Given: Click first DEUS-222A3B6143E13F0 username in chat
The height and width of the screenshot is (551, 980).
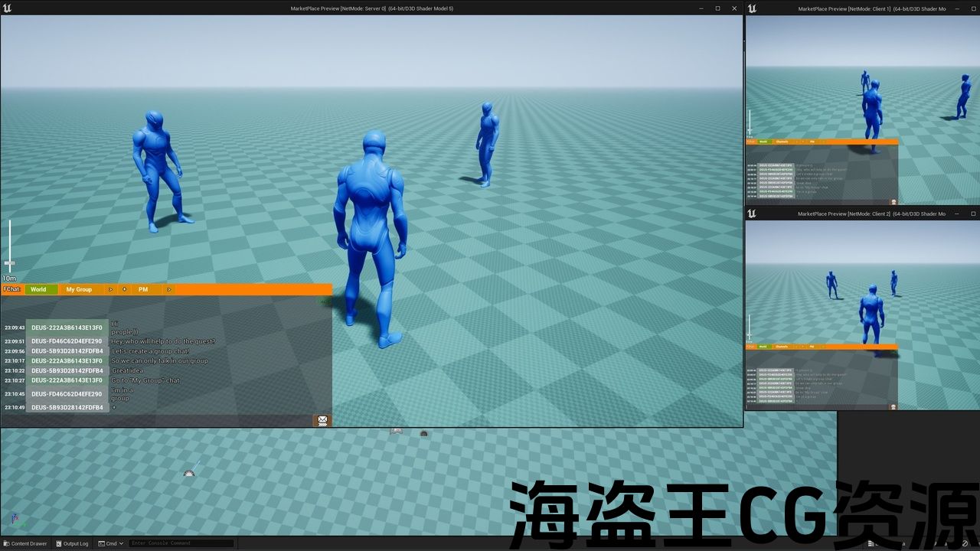Looking at the screenshot, I should 67,328.
